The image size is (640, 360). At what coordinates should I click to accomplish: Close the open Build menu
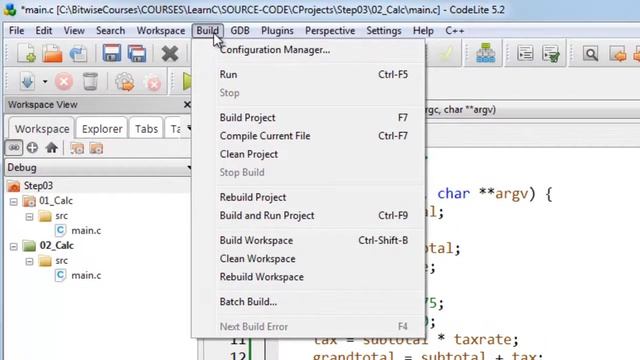pos(208,31)
